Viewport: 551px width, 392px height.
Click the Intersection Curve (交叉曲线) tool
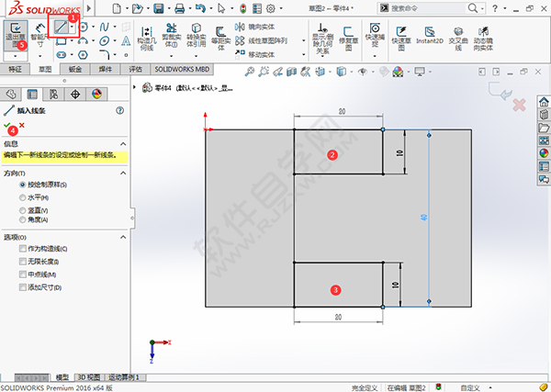(458, 39)
